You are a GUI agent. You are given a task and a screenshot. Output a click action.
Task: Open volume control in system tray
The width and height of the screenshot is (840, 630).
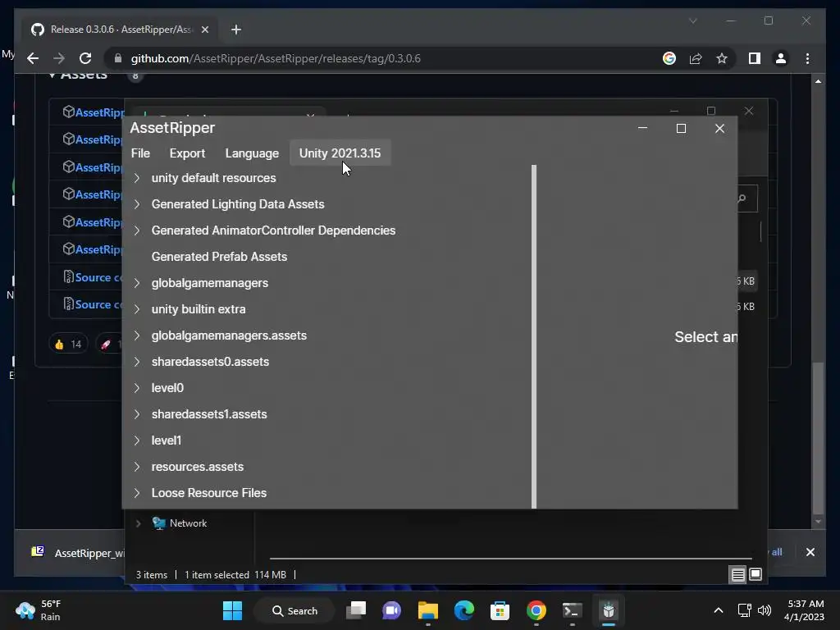click(x=765, y=610)
